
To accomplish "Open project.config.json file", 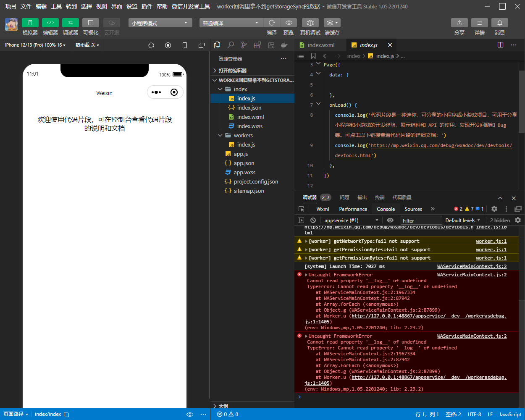I will [x=252, y=181].
